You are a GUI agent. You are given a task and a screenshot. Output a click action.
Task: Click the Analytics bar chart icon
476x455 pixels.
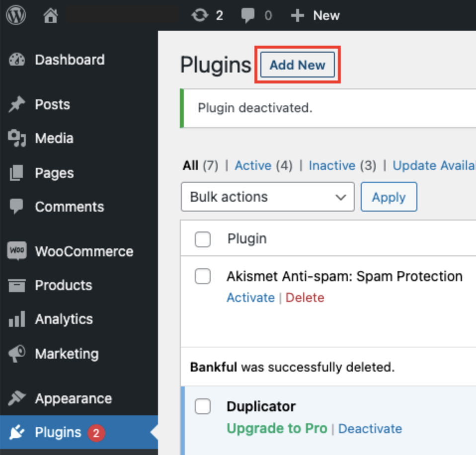(x=17, y=319)
